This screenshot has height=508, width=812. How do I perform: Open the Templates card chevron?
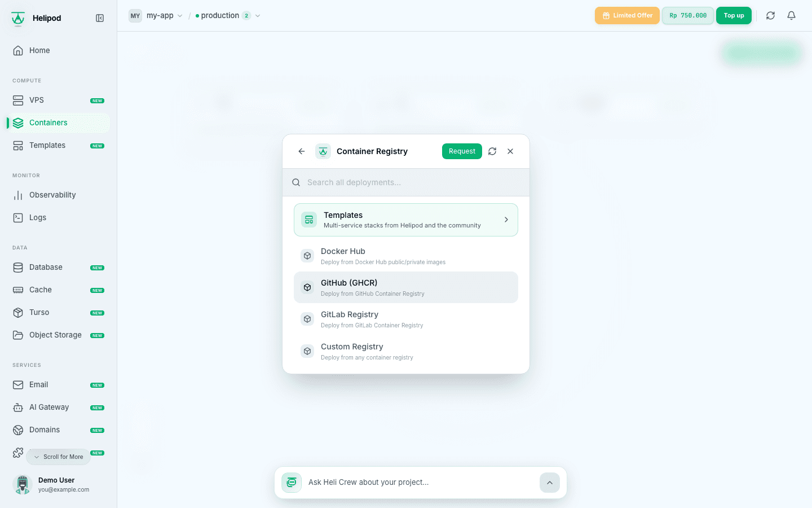(x=506, y=220)
